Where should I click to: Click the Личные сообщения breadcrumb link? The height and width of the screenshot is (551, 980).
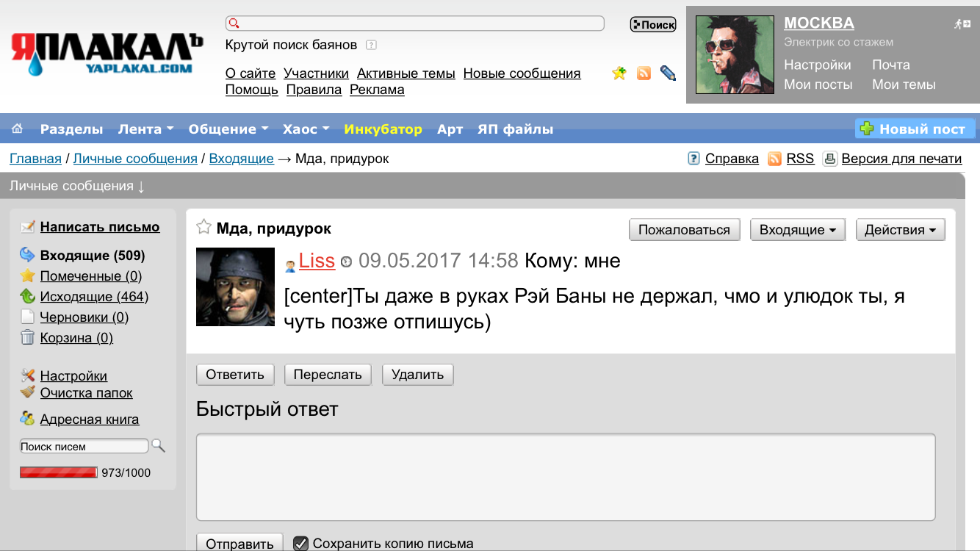(135, 159)
